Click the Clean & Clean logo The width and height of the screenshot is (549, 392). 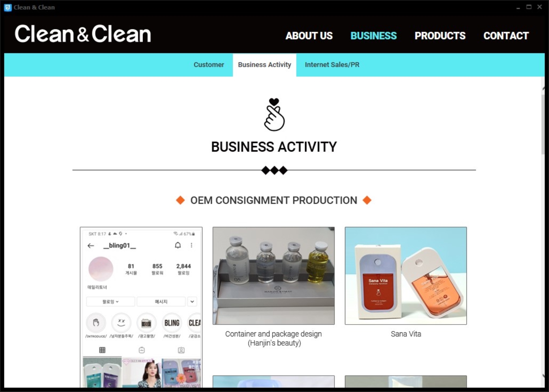[83, 34]
